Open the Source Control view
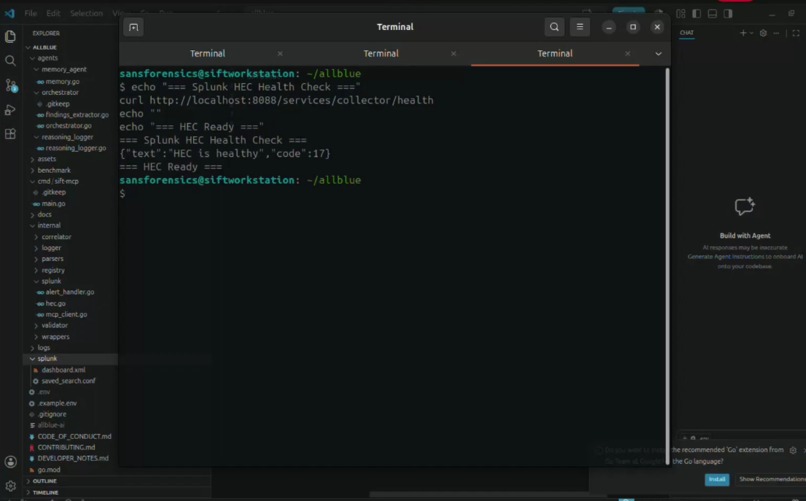Image resolution: width=806 pixels, height=501 pixels. click(x=10, y=85)
